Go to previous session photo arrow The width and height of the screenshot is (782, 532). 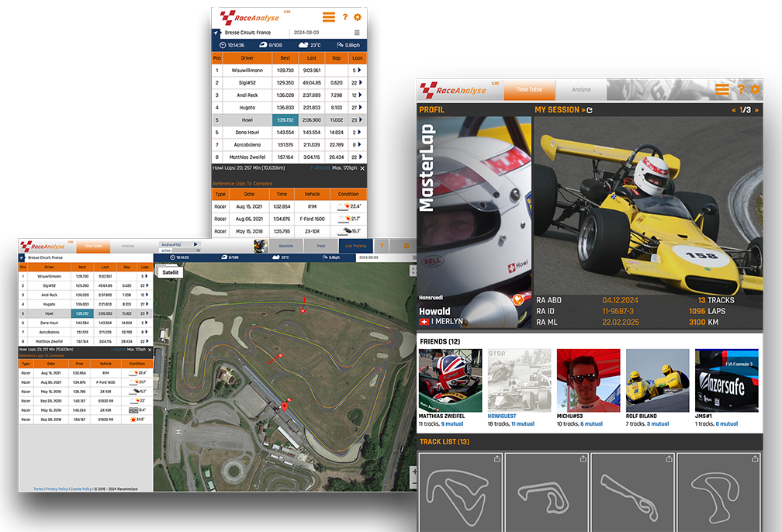734,110
